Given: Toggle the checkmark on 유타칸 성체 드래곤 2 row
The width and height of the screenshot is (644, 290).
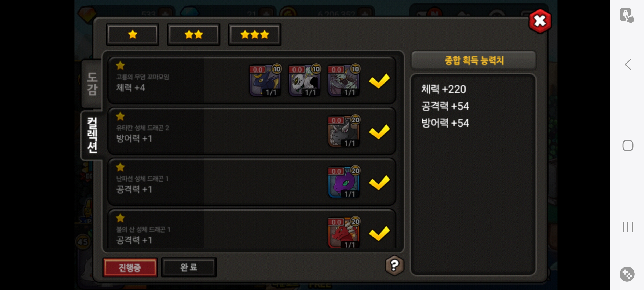Looking at the screenshot, I should tap(379, 132).
